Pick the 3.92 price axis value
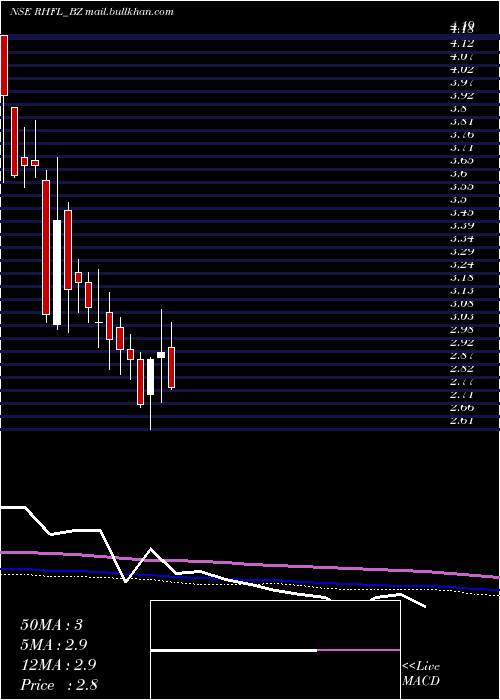This screenshot has height=700, width=500. (462, 95)
